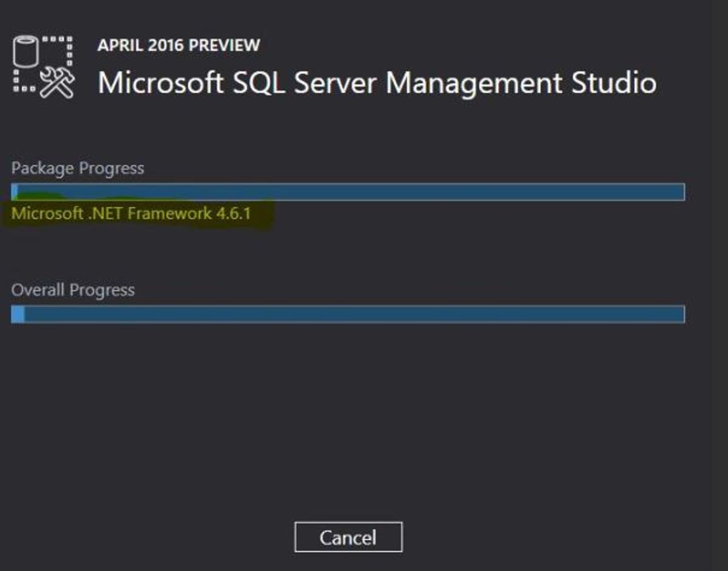Click the Overall Progress bar

coord(348,314)
